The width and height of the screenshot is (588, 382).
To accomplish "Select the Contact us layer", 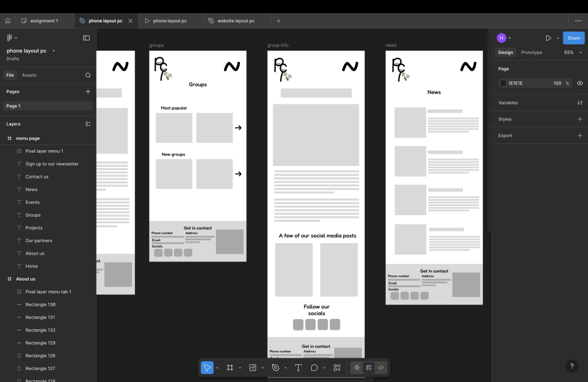I will point(37,177).
